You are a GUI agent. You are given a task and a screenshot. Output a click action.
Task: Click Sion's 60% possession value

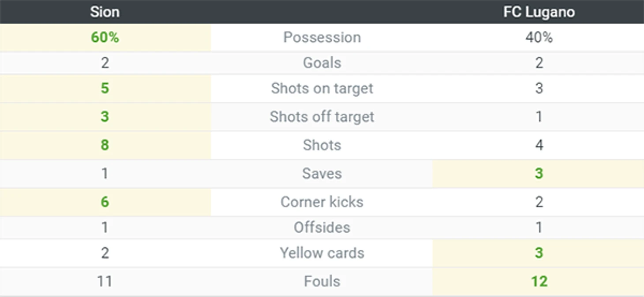click(x=105, y=37)
